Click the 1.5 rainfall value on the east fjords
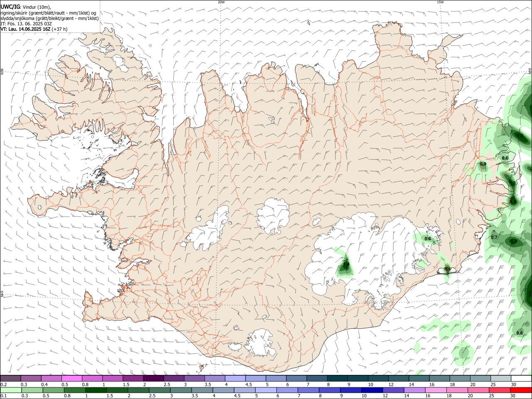Screen dimensions: 532x399 (x=513, y=202)
